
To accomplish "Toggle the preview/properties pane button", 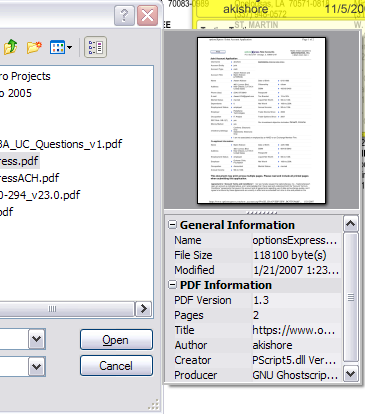I will [x=95, y=47].
